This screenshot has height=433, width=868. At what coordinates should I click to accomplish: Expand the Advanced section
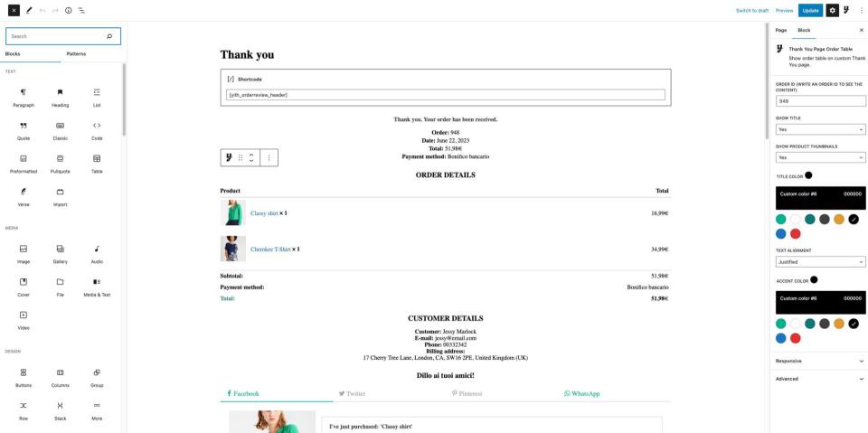[x=819, y=379]
